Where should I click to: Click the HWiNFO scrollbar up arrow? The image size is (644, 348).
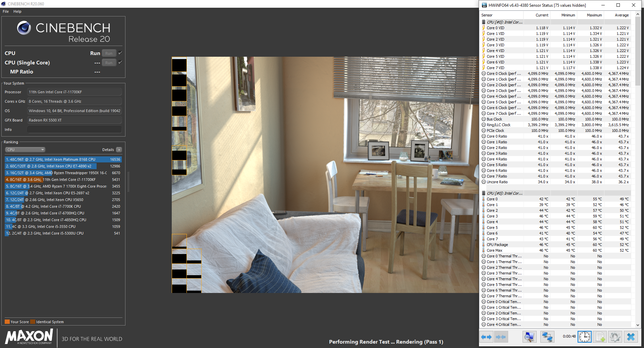click(638, 14)
